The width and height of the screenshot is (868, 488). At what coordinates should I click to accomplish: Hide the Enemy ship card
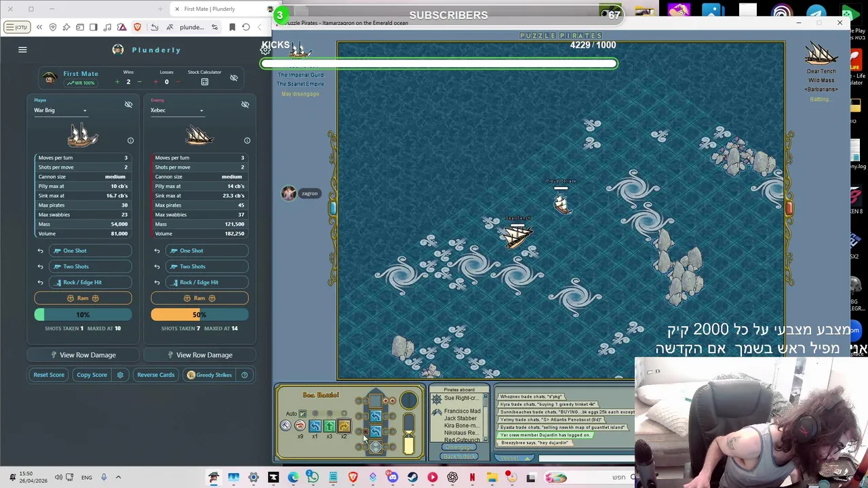click(245, 104)
